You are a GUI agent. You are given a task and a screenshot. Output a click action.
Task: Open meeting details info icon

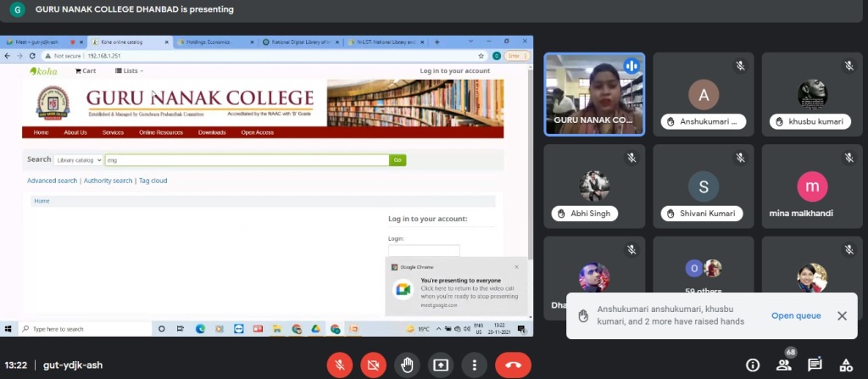click(x=753, y=365)
